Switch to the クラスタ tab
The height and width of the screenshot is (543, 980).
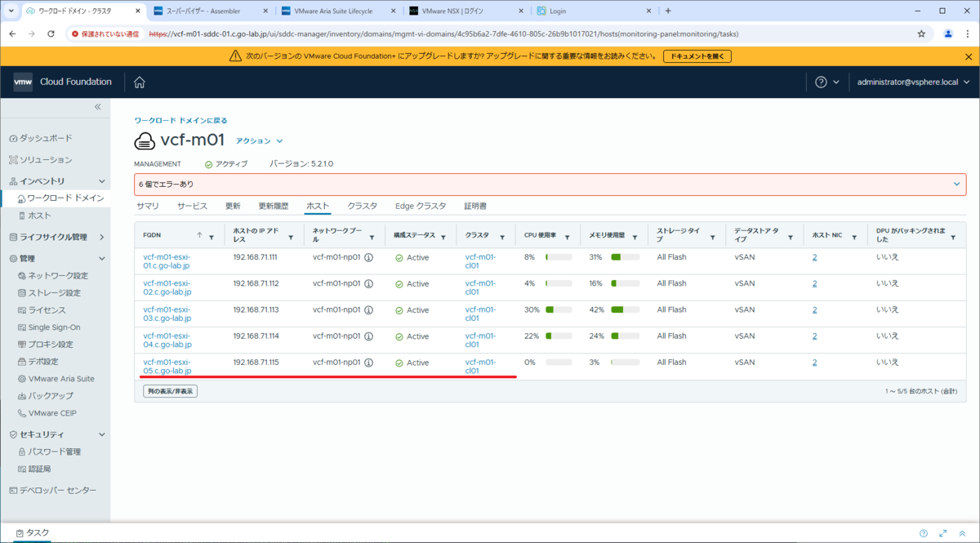click(363, 207)
